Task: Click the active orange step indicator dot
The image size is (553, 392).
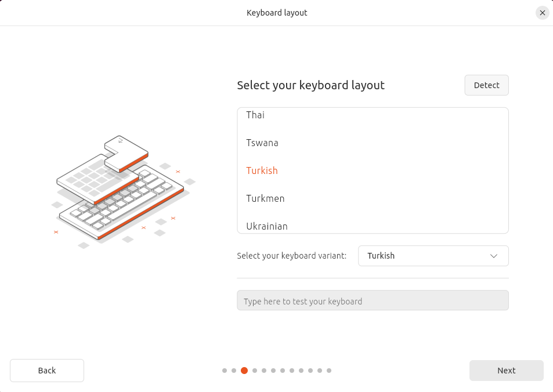Action: pos(244,371)
